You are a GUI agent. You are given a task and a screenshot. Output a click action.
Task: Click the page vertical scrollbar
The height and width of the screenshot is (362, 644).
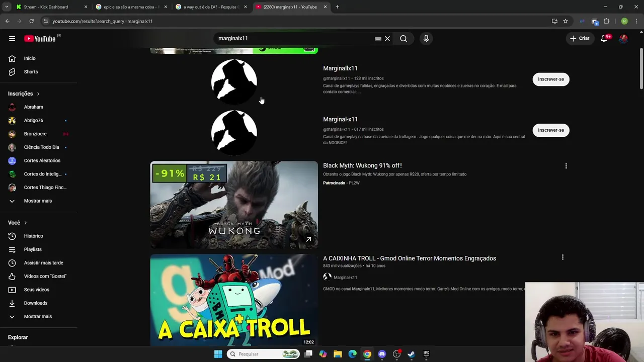(x=641, y=69)
